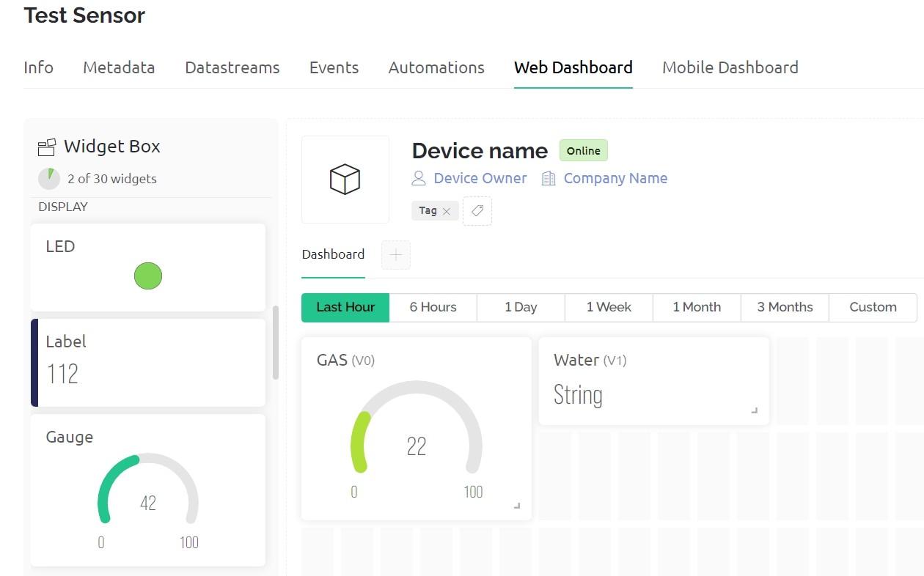
Task: Click the Widget Box header icon
Action: point(47,147)
